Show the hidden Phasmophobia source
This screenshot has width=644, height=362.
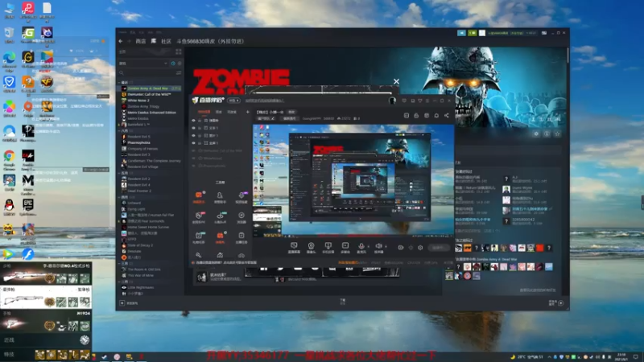(193, 166)
